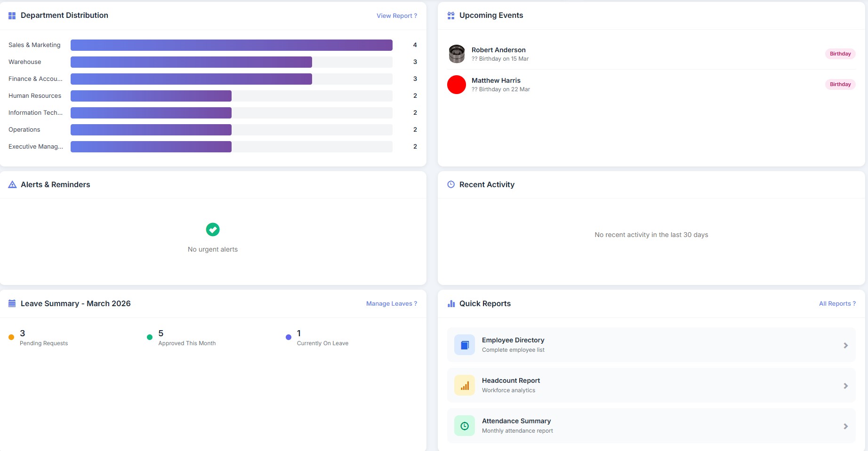868x451 pixels.
Task: Select the Birthday badge for Matthew Harris
Action: coord(840,84)
